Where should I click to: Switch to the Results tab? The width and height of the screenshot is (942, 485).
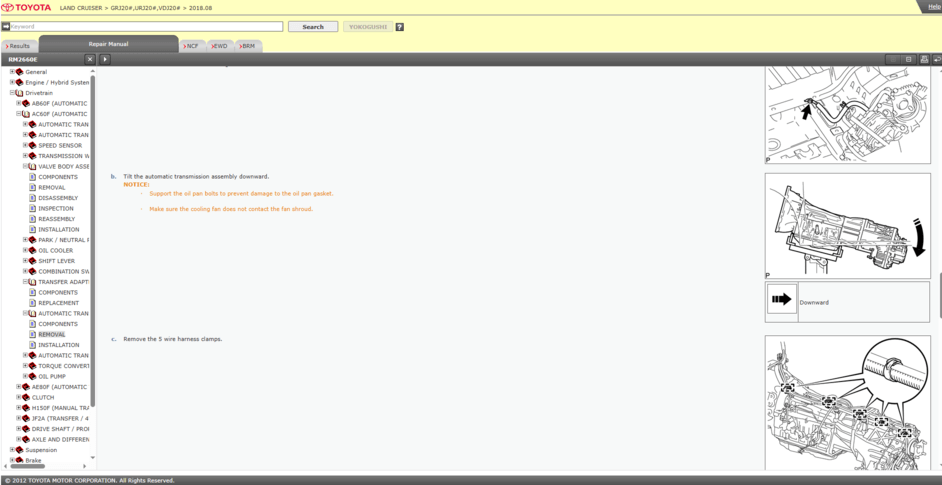19,46
